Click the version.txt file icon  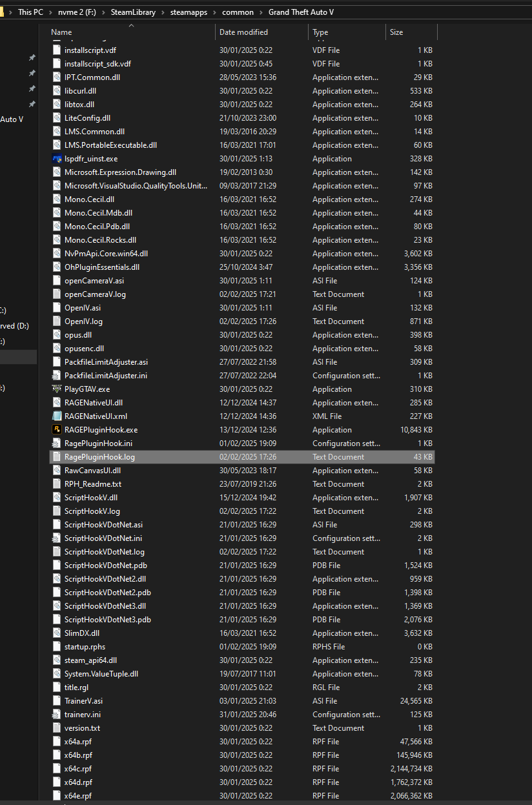click(x=57, y=728)
